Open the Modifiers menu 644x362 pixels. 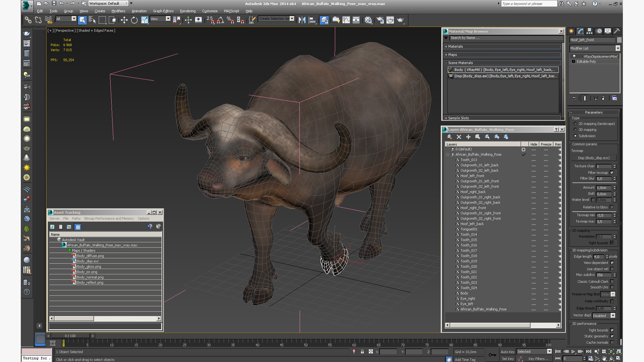(x=118, y=11)
